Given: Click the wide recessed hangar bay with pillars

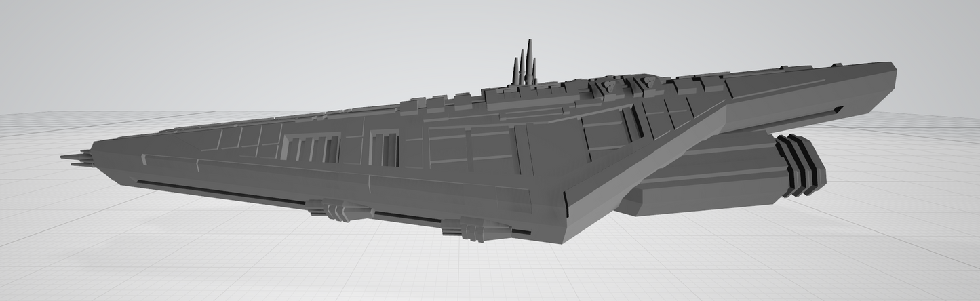Looking at the screenshot, I should [x=311, y=148].
